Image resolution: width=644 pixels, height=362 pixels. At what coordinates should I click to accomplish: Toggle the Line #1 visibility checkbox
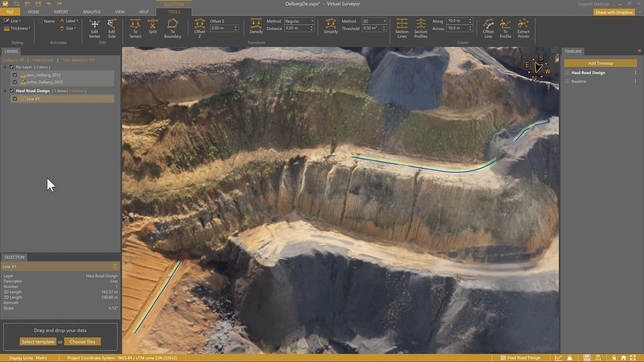coord(15,99)
